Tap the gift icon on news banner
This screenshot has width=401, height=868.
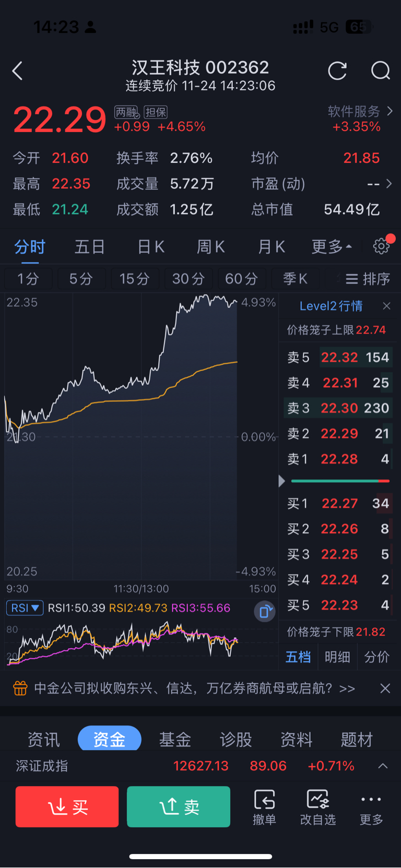(20, 688)
